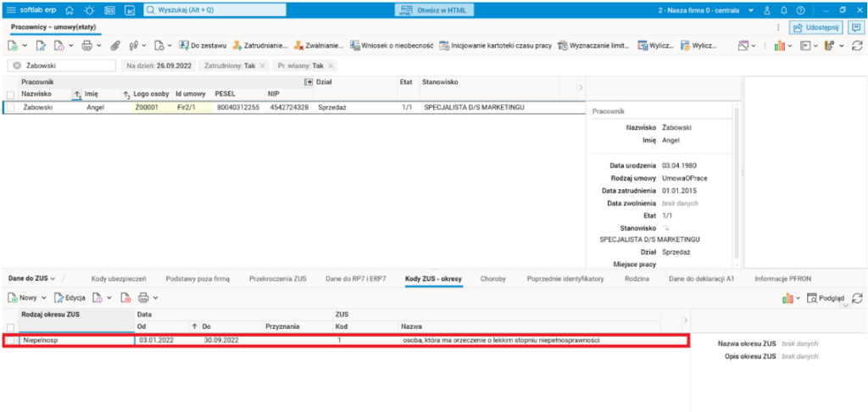Click the Wyszukaj (Alt + Q) search box
Image resolution: width=868 pixels, height=412 pixels.
point(214,10)
